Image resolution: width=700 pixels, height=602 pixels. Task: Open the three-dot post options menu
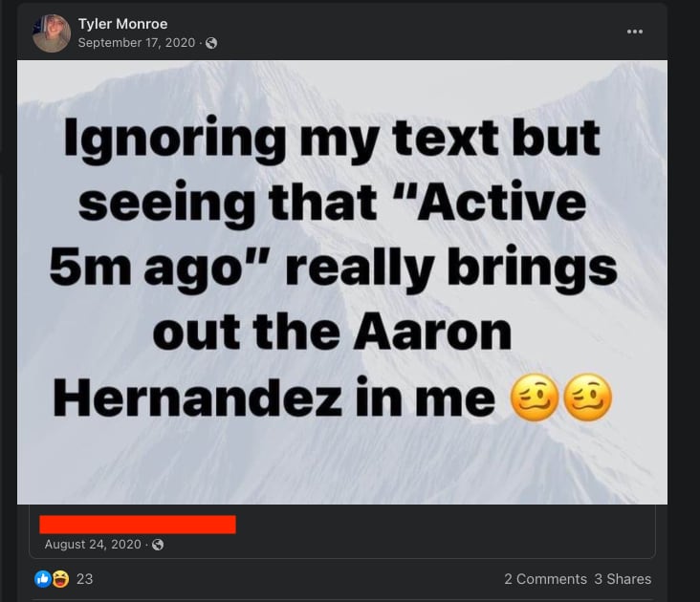click(634, 32)
